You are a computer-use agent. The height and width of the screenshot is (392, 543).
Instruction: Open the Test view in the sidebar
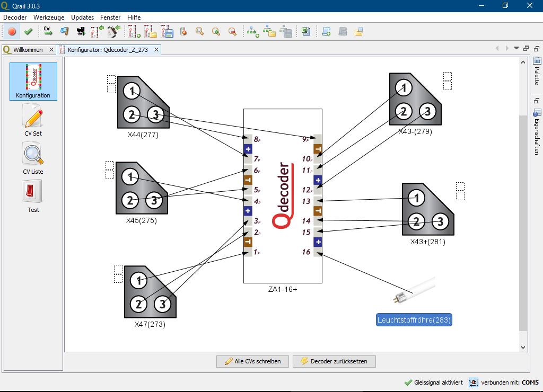[33, 196]
